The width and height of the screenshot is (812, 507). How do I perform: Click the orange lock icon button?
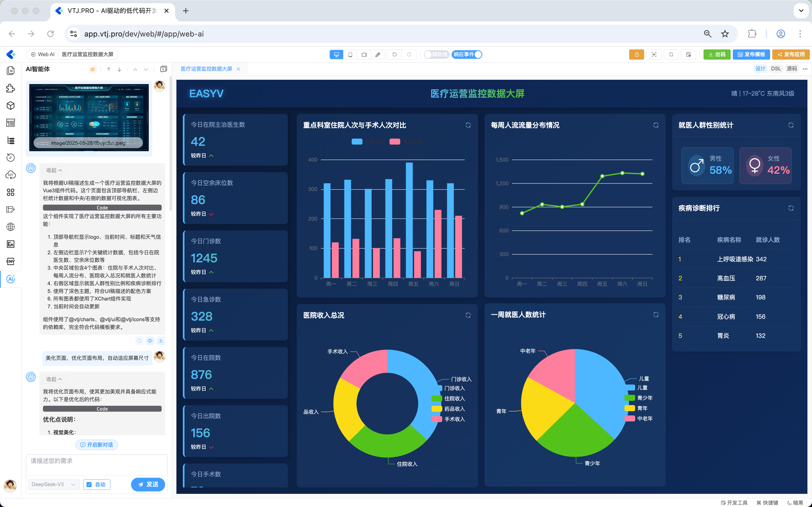click(636, 54)
